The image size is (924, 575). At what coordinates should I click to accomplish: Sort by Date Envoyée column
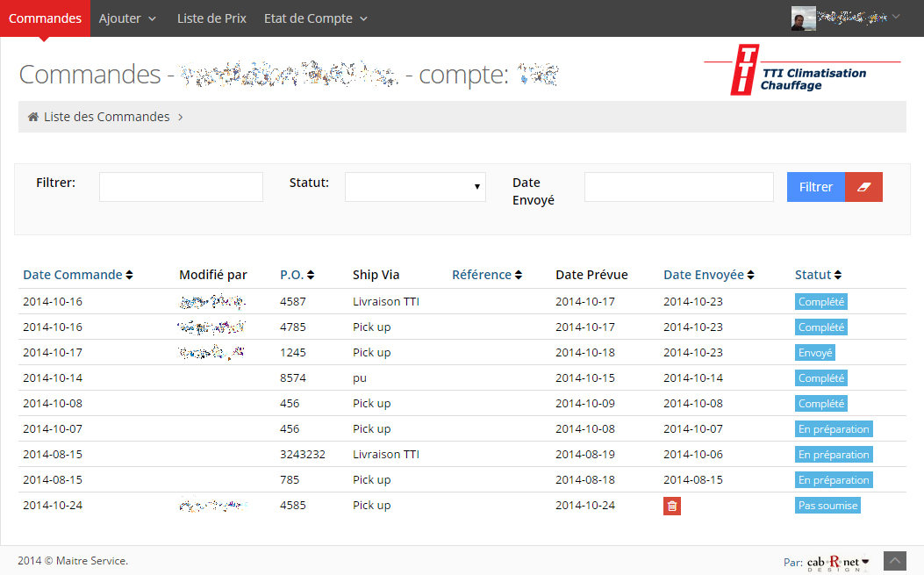pos(708,275)
